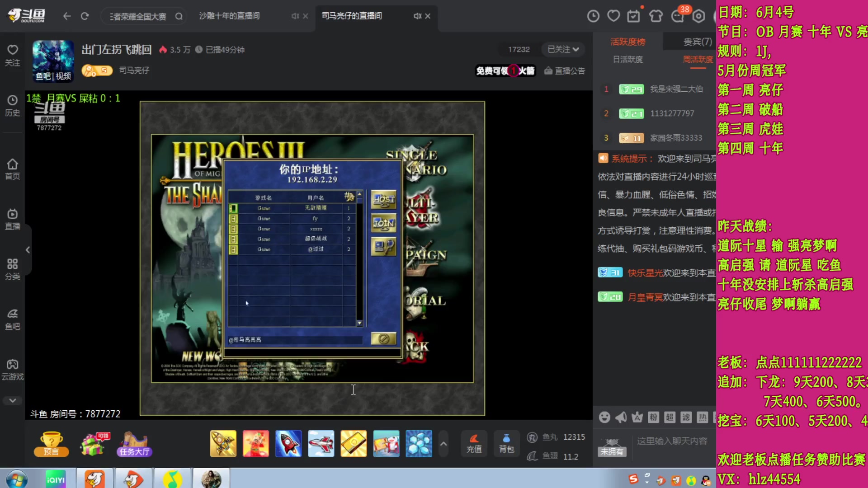
Task: Send the golden ticket gift
Action: (354, 443)
